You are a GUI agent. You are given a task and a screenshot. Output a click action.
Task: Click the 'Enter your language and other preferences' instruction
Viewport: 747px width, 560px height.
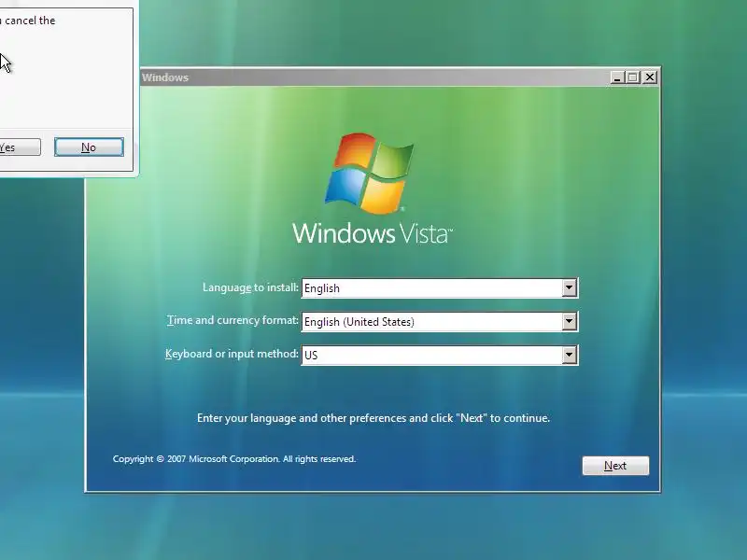(x=373, y=418)
